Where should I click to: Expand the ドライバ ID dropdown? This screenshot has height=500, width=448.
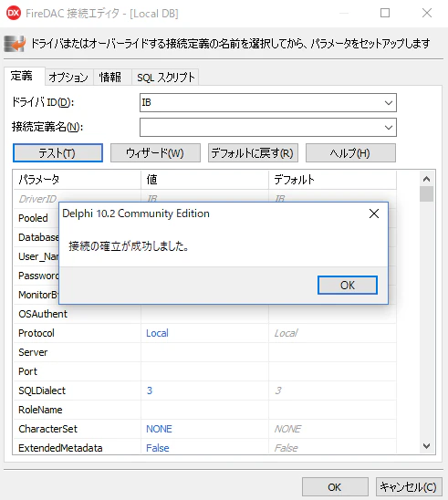pos(388,103)
